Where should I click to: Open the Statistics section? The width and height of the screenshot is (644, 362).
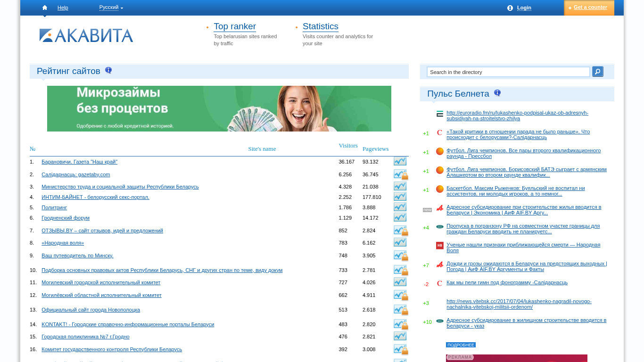[x=320, y=26]
